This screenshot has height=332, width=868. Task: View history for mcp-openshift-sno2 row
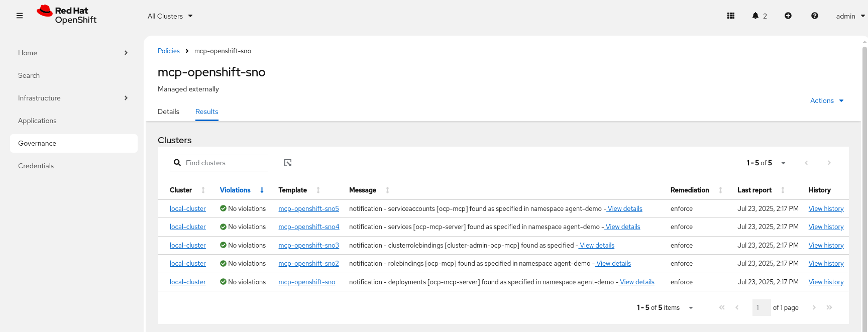(826, 263)
